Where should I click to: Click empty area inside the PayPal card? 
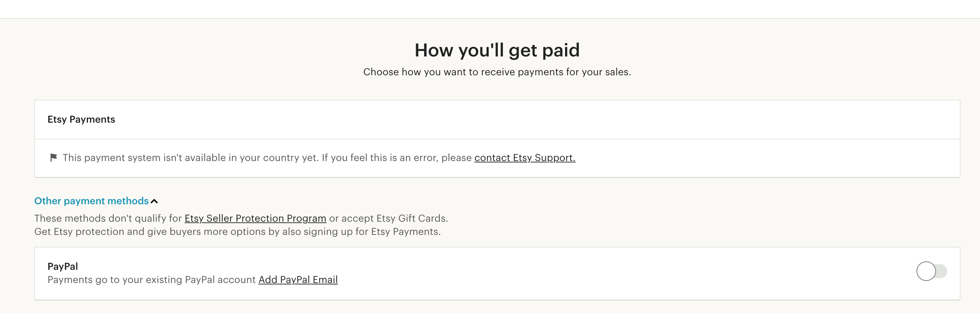click(609, 273)
